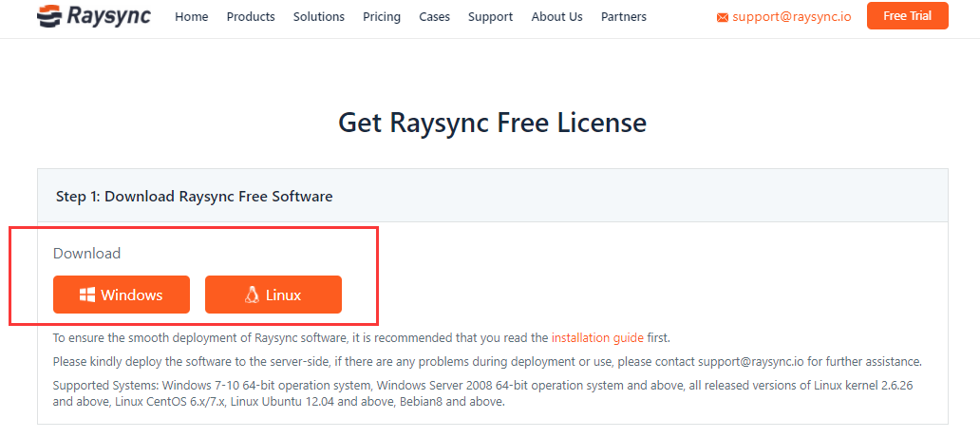This screenshot has height=438, width=980.
Task: Open the Home menu item
Action: tap(191, 17)
